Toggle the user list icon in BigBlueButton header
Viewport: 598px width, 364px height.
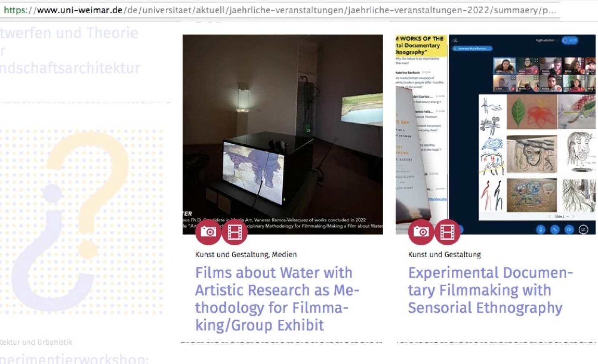point(455,41)
